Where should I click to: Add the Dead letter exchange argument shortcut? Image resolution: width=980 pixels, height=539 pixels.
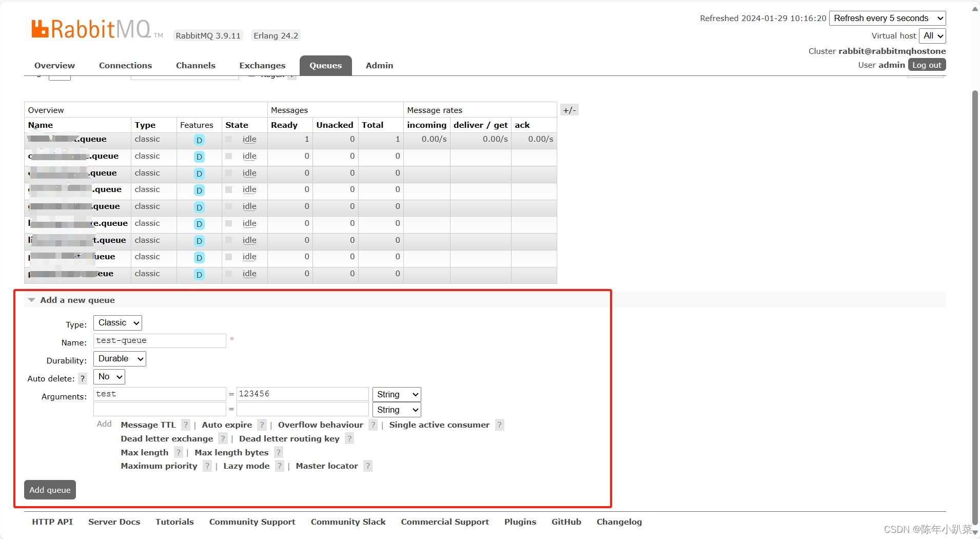[x=167, y=439]
